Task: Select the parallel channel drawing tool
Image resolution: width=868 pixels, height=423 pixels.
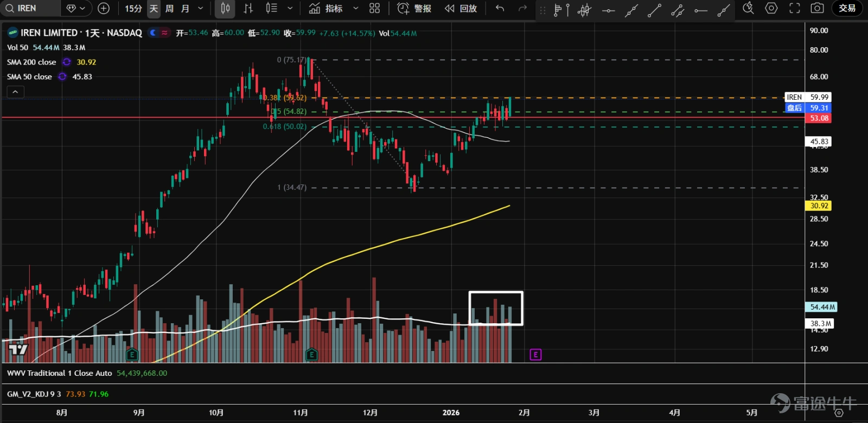Action: [678, 10]
